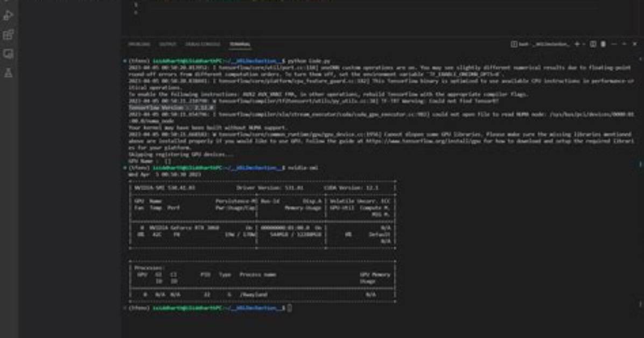This screenshot has width=644, height=338.
Task: Click the TensorFlow Version output line
Action: point(171,108)
